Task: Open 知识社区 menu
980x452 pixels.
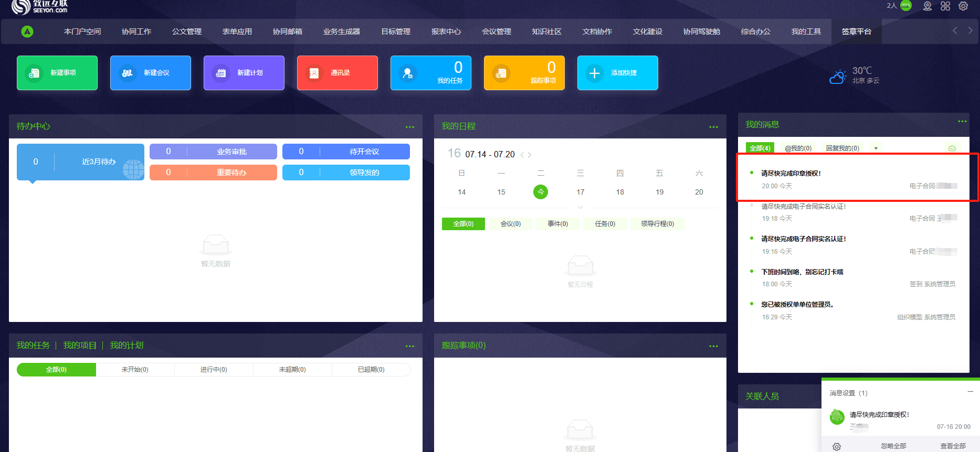Action: 547,31
